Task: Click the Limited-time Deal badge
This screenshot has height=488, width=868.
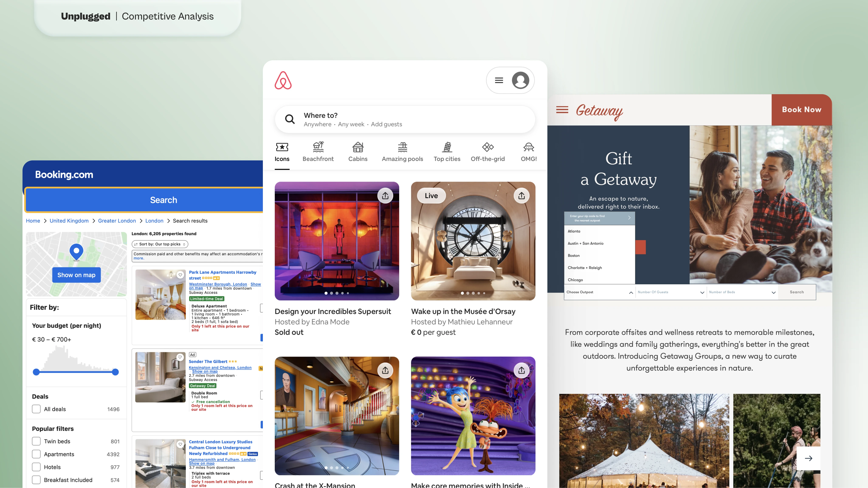Action: pyautogui.click(x=207, y=299)
